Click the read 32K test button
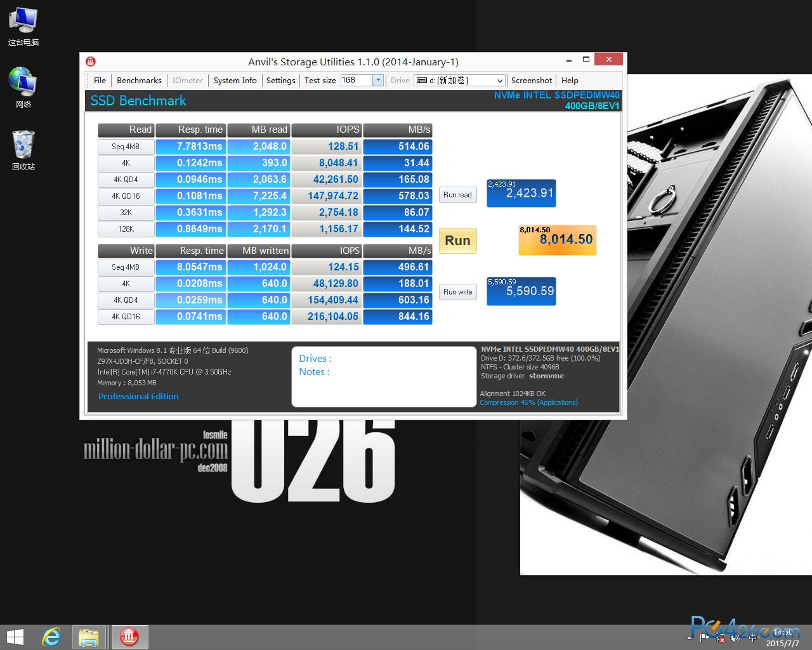 [126, 213]
